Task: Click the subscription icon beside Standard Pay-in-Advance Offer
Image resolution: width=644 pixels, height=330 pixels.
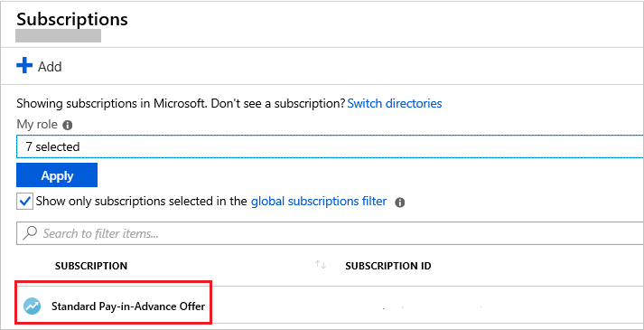Action: 32,306
